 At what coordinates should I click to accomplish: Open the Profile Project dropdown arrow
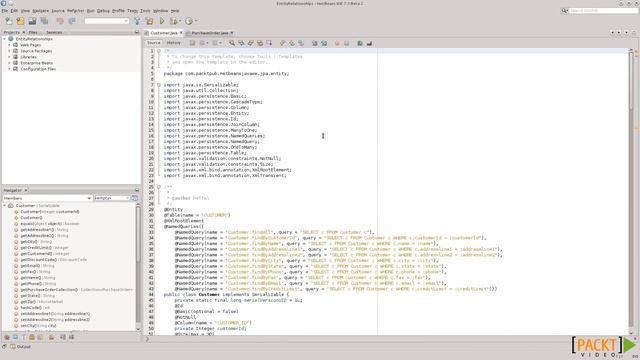tap(196, 21)
